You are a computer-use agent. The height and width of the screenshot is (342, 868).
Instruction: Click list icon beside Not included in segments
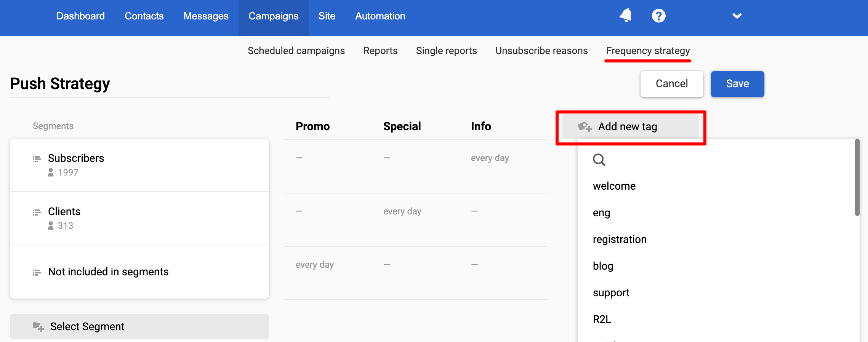point(37,272)
